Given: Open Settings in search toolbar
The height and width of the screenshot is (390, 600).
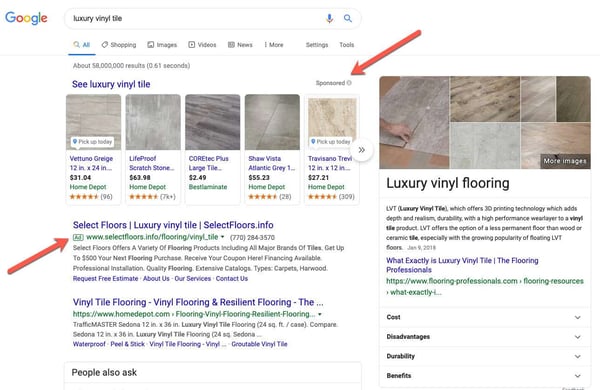Looking at the screenshot, I should tap(317, 45).
